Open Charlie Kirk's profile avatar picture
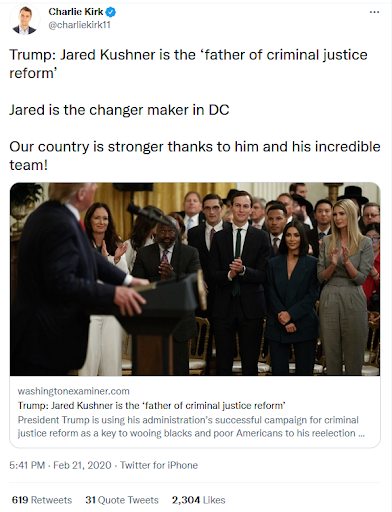Viewport: 392px width, 512px height. pyautogui.click(x=25, y=20)
